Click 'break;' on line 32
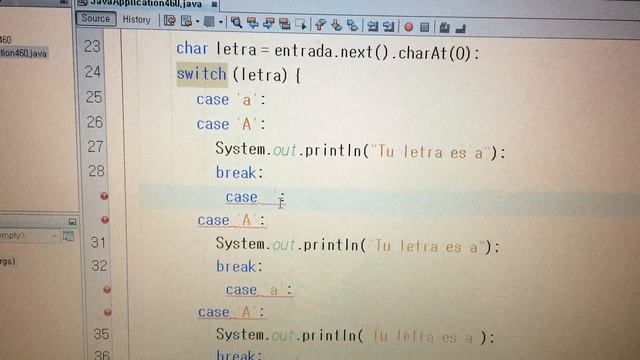The width and height of the screenshot is (640, 360). point(240,267)
